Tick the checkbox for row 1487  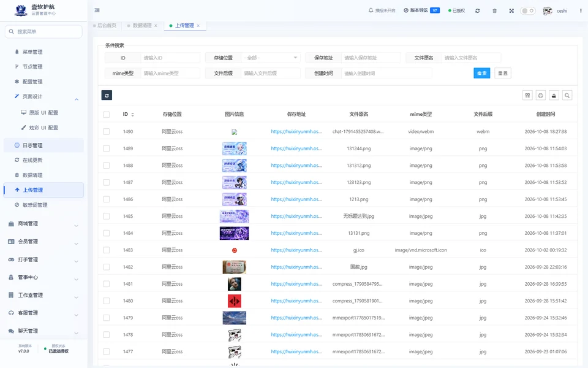click(107, 182)
